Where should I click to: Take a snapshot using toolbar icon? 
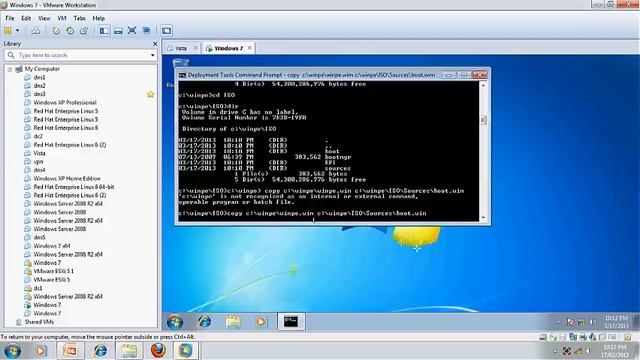56,31
